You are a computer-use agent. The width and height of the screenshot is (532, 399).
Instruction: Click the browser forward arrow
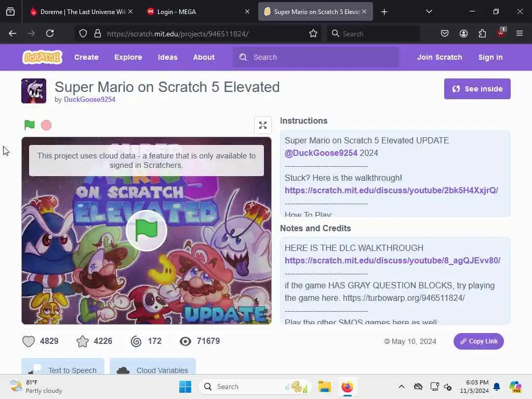pos(31,33)
